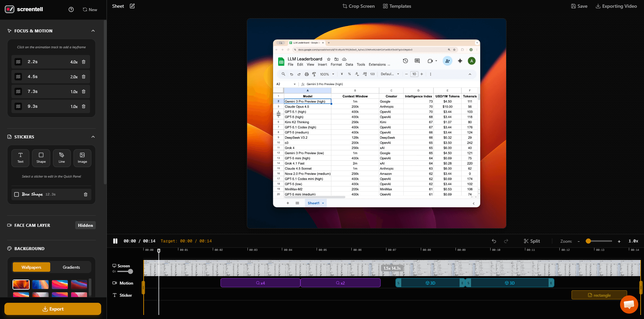Pause playback

(x=115, y=241)
